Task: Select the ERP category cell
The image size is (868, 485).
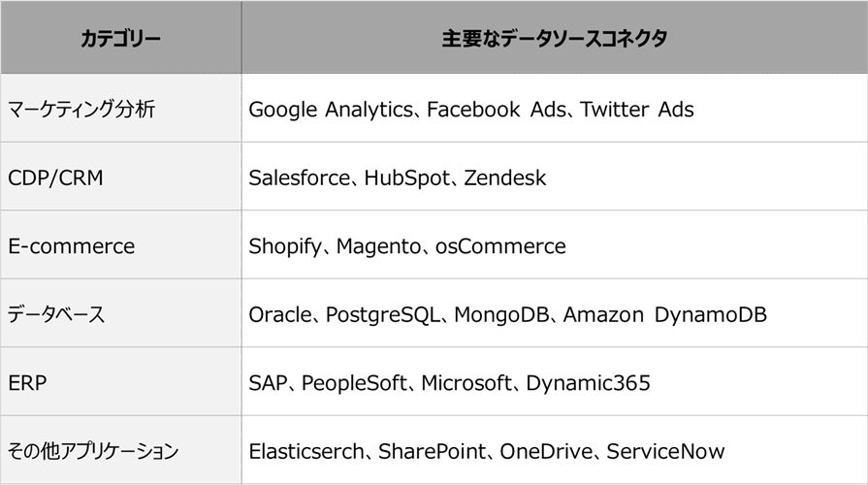Action: tap(27, 383)
